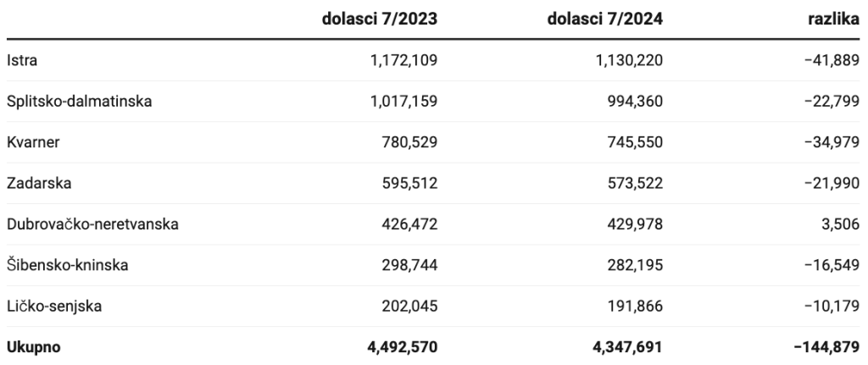Click the "dolasci 7/2023" column header
Screen dimensions: 868x365
pyautogui.click(x=380, y=19)
